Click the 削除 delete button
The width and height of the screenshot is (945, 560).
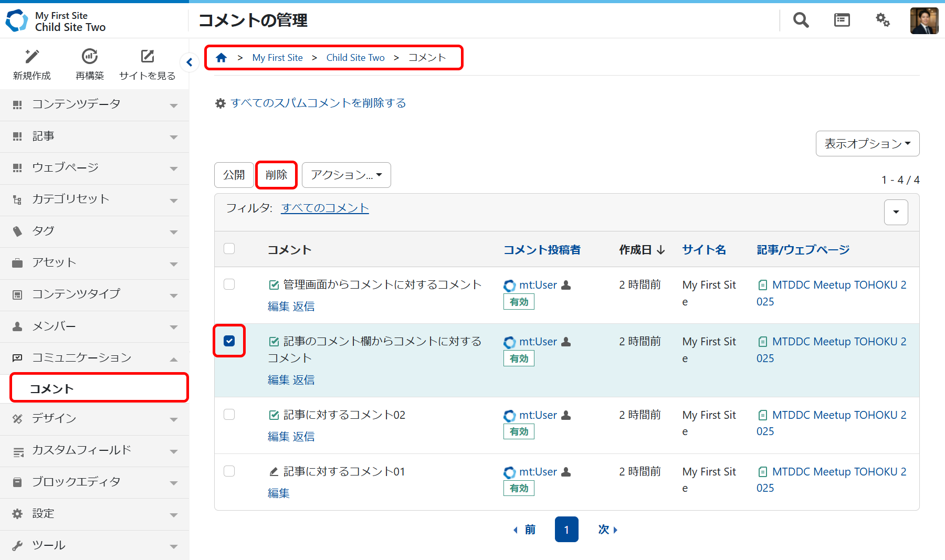pos(276,175)
